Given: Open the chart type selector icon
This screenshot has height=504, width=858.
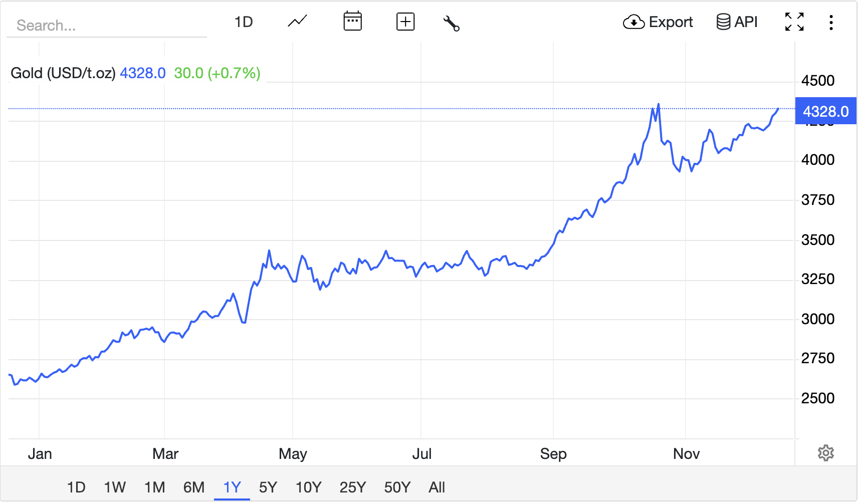Looking at the screenshot, I should tap(296, 21).
